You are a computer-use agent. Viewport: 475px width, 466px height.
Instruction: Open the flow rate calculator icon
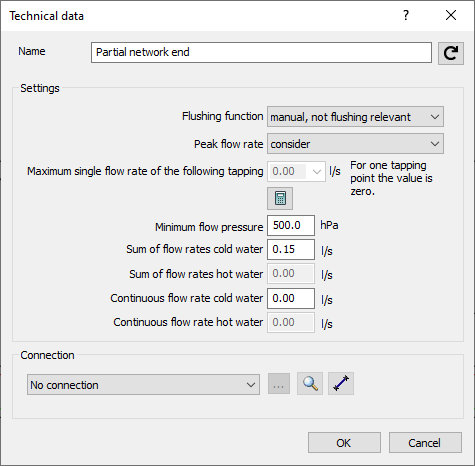click(280, 198)
